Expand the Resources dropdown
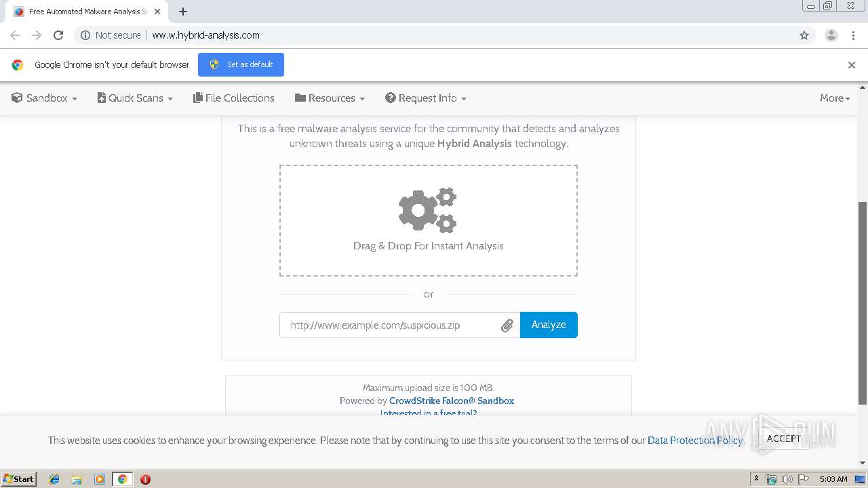The height and width of the screenshot is (488, 868). pyautogui.click(x=330, y=98)
